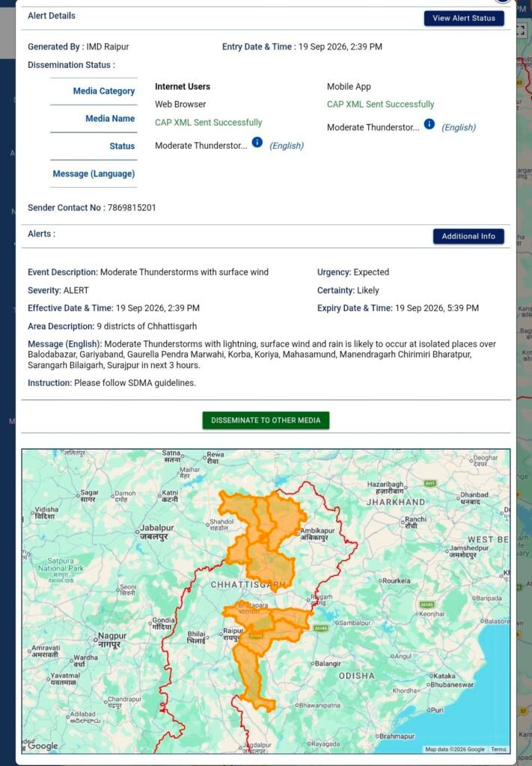Click the info icon beside Mobile App message

click(x=429, y=124)
